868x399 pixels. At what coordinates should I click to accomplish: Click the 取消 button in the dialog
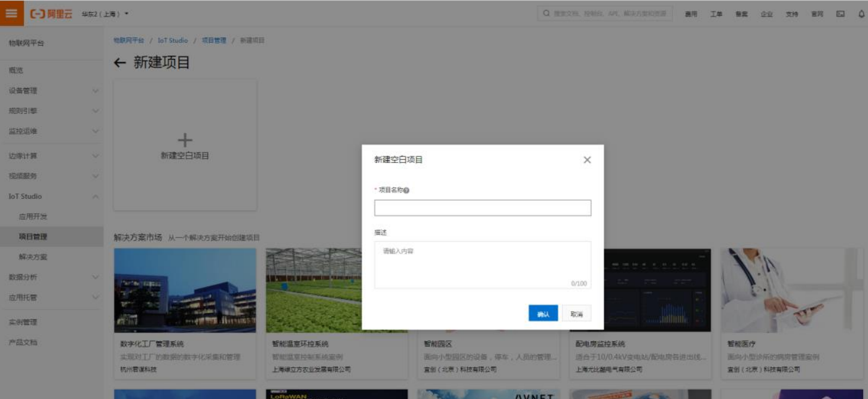576,314
